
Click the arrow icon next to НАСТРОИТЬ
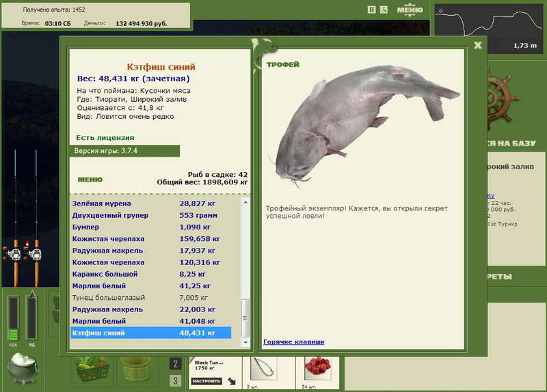pos(232,381)
